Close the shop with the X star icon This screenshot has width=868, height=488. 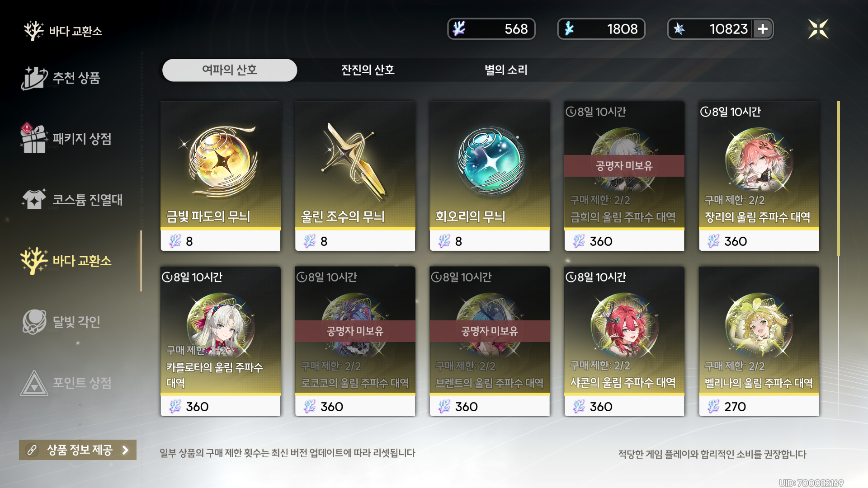click(818, 29)
